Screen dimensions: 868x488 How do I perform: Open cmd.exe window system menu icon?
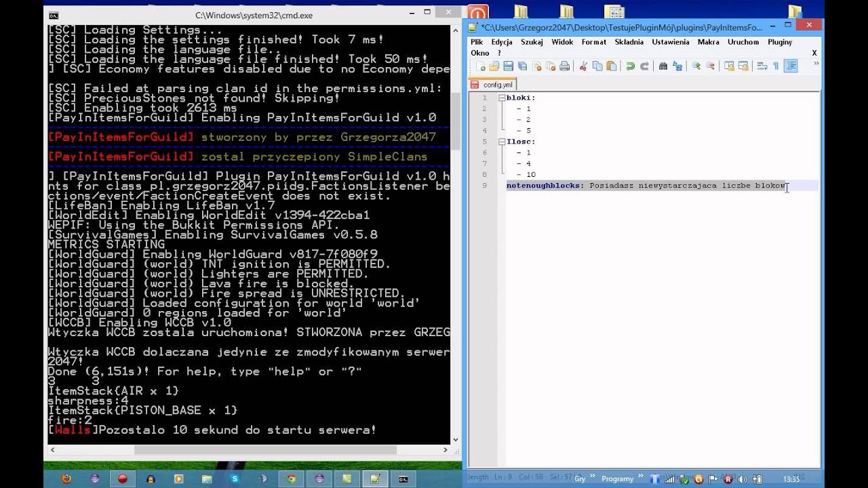[x=54, y=15]
